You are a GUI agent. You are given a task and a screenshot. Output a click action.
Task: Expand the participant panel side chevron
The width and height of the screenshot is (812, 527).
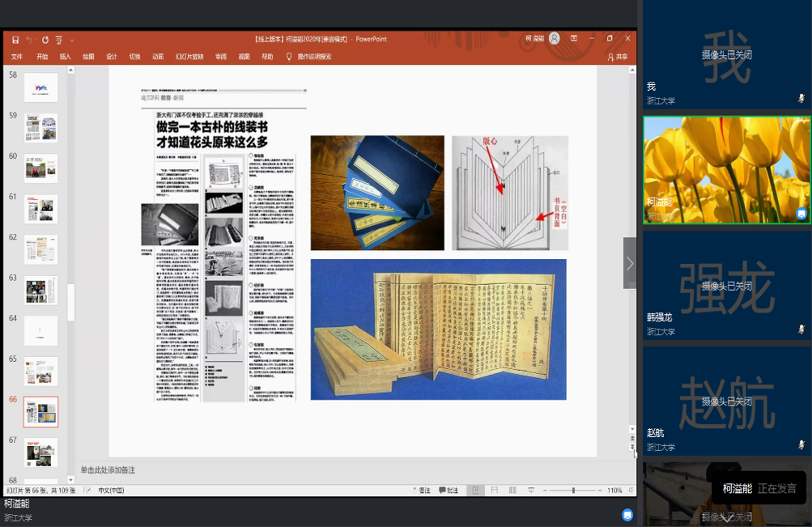pyautogui.click(x=629, y=263)
